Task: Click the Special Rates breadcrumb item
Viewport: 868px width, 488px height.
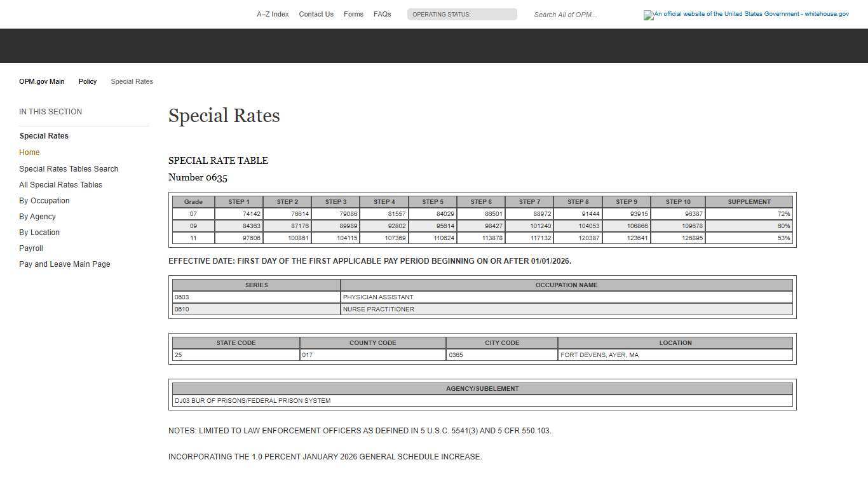Action: [x=132, y=81]
